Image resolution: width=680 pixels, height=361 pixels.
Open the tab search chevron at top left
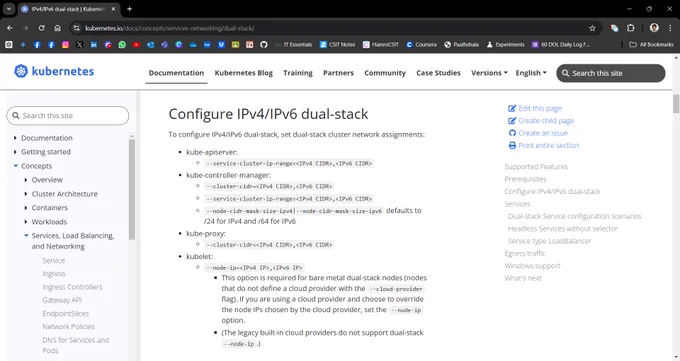coord(9,9)
